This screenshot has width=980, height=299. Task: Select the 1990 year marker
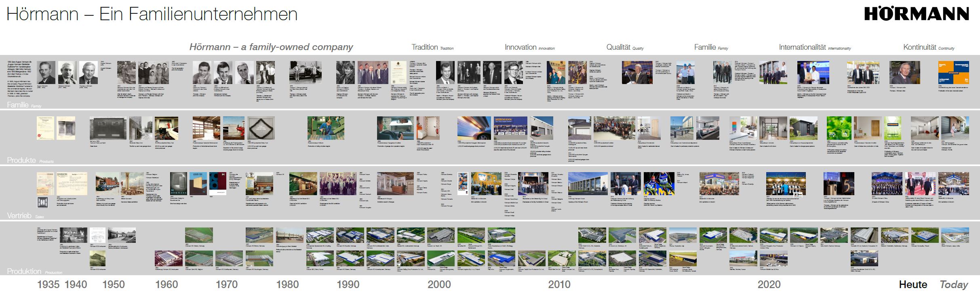348,284
